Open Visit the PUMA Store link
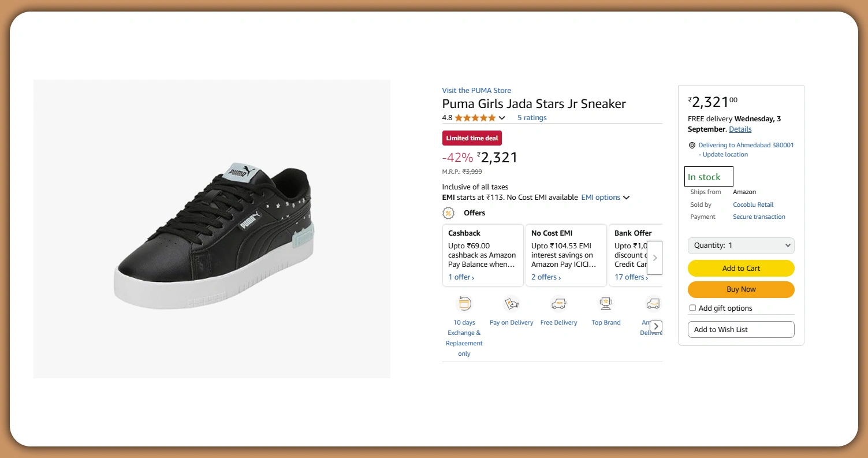 click(x=476, y=91)
